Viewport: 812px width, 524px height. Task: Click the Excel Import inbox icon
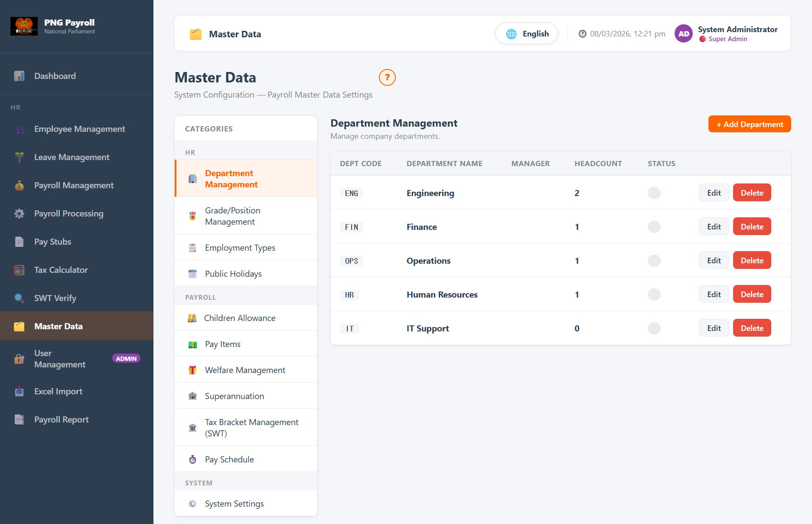click(19, 391)
